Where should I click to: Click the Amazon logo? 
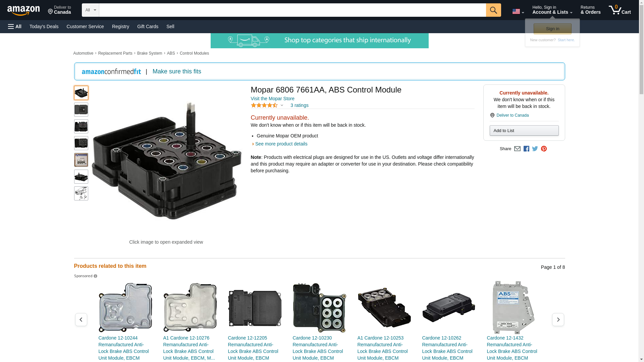(x=23, y=11)
